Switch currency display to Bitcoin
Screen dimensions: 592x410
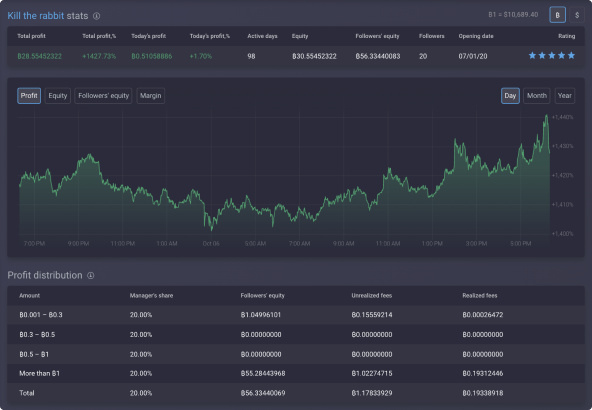coord(557,15)
